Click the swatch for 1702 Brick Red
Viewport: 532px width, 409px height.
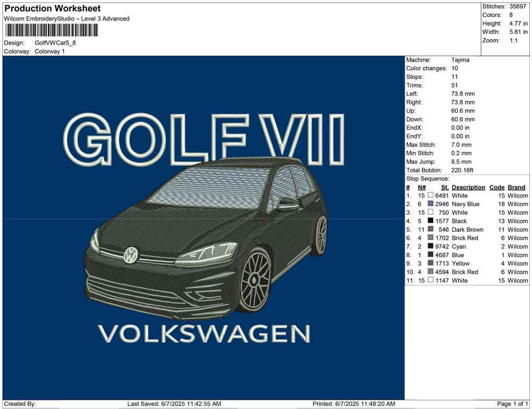point(430,238)
